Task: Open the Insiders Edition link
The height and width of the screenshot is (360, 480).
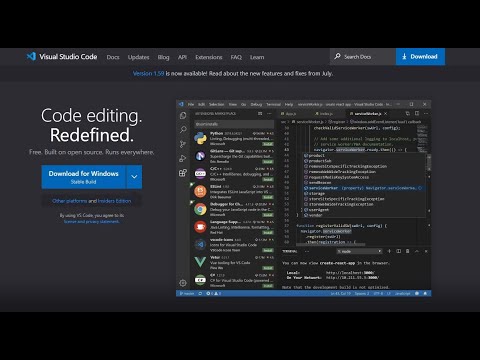Action: coord(114,201)
